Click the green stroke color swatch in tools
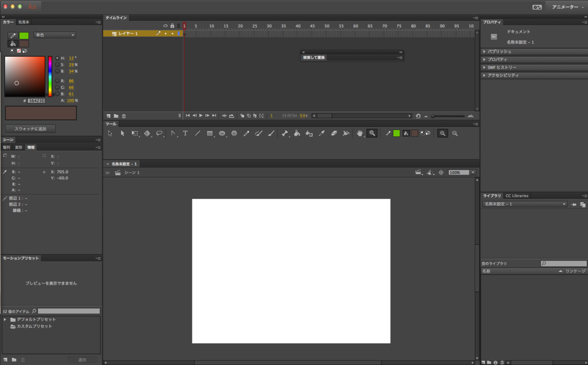Viewport: 588px width, 365px height. [x=396, y=133]
